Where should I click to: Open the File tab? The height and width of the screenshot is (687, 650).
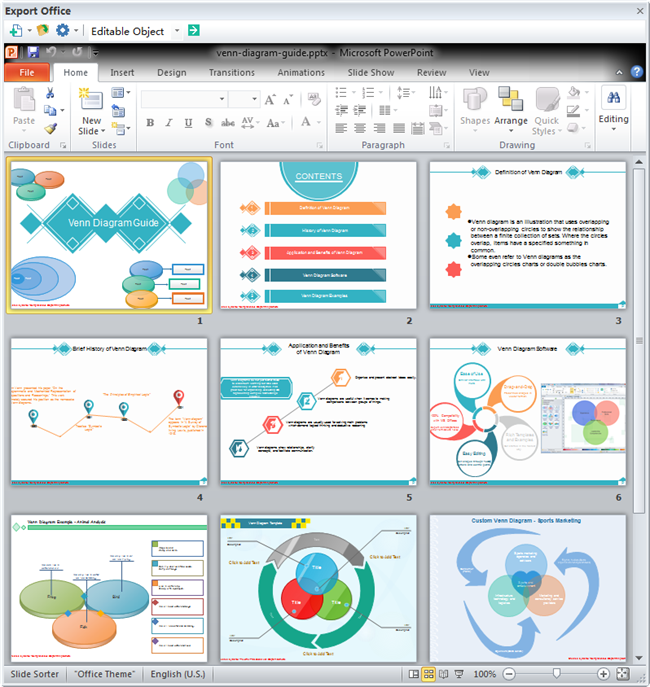point(27,72)
